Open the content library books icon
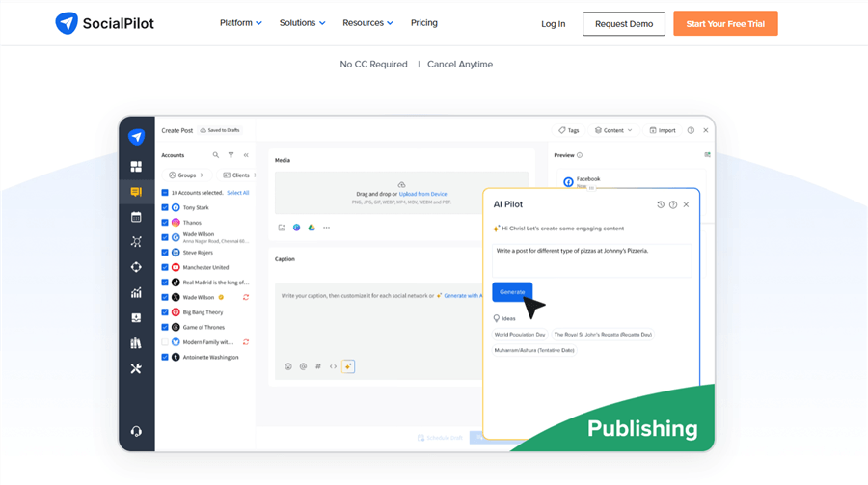This screenshot has width=868, height=485. click(136, 343)
